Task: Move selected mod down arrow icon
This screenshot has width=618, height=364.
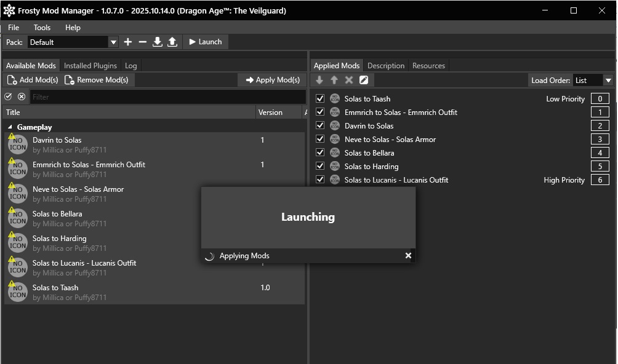Action: (319, 80)
